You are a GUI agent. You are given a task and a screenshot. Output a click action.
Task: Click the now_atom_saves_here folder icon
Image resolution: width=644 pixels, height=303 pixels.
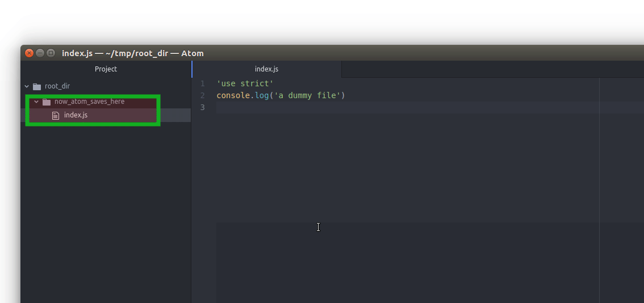pos(47,102)
